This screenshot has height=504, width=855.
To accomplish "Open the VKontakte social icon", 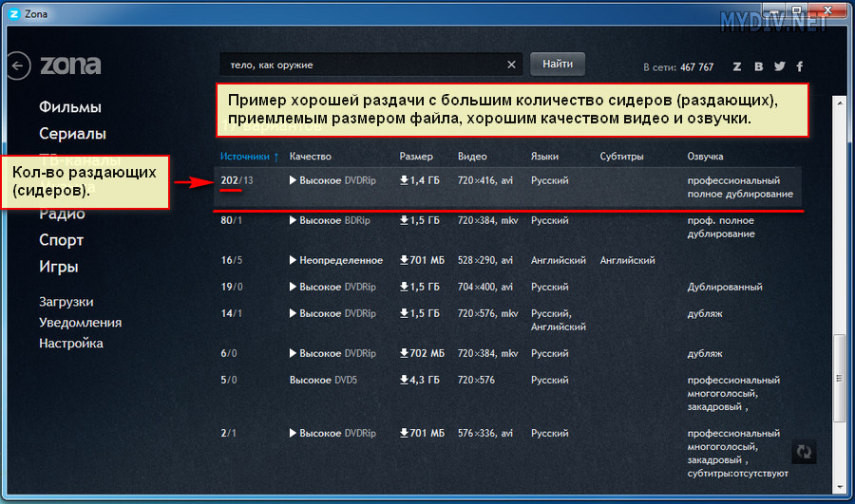I will coord(758,66).
